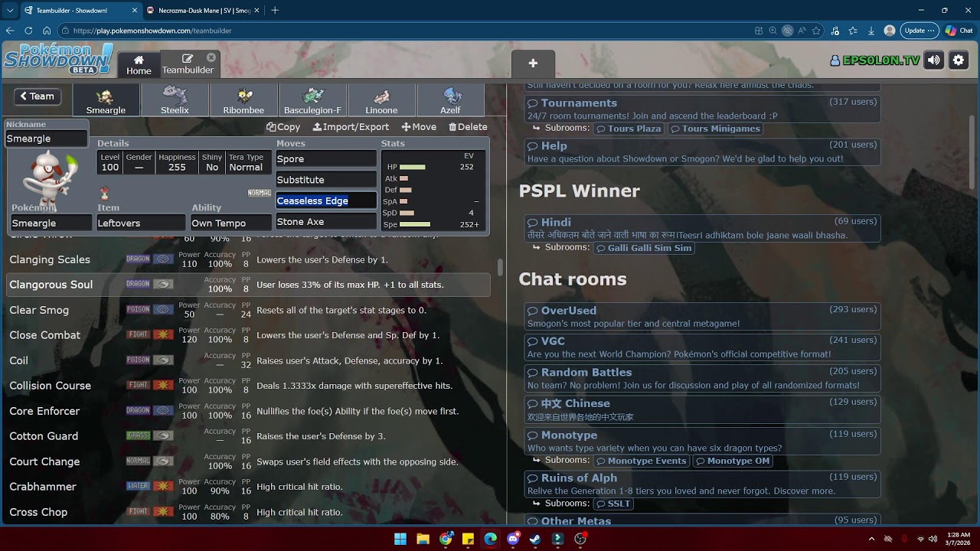Open Import/Export for this set
980x551 pixels.
pos(351,127)
